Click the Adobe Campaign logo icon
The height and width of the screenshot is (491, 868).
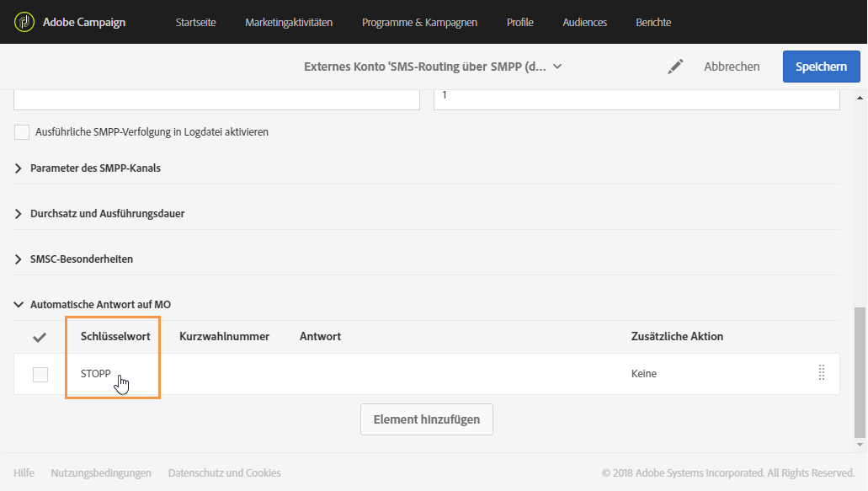[24, 22]
